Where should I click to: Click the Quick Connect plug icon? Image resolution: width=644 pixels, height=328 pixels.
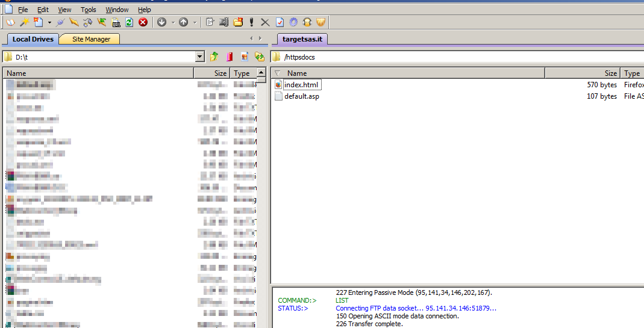coord(60,22)
